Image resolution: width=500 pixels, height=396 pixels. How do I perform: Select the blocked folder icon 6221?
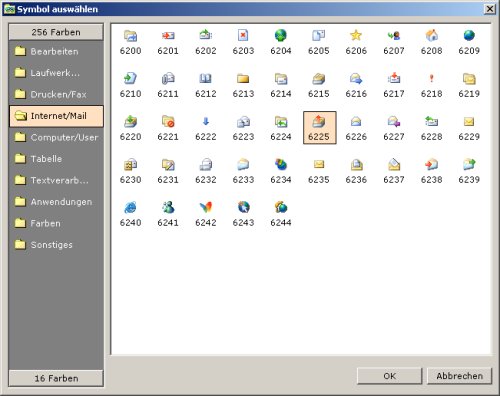[168, 121]
